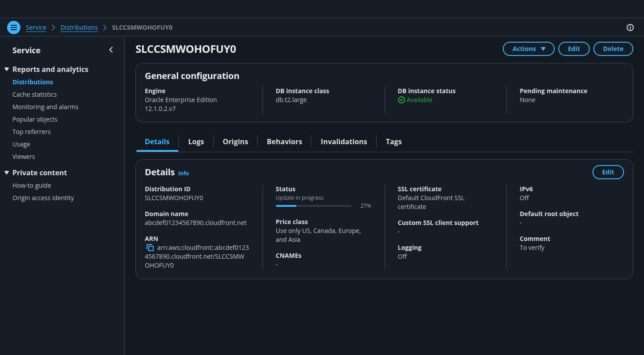The width and height of the screenshot is (644, 355).
Task: Open the Info link next to Details
Action: click(183, 173)
